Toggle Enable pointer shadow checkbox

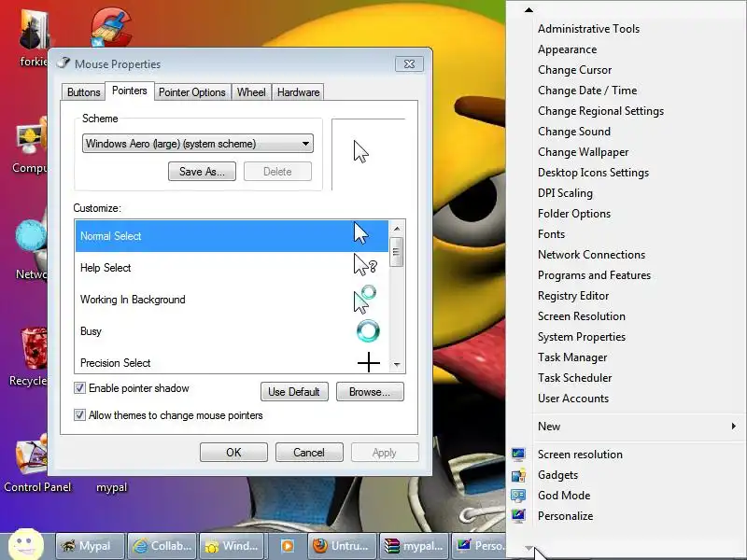tap(80, 388)
